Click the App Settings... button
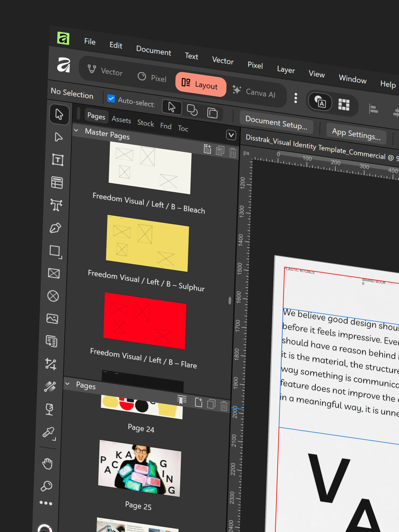Image resolution: width=399 pixels, height=532 pixels. pos(356,134)
